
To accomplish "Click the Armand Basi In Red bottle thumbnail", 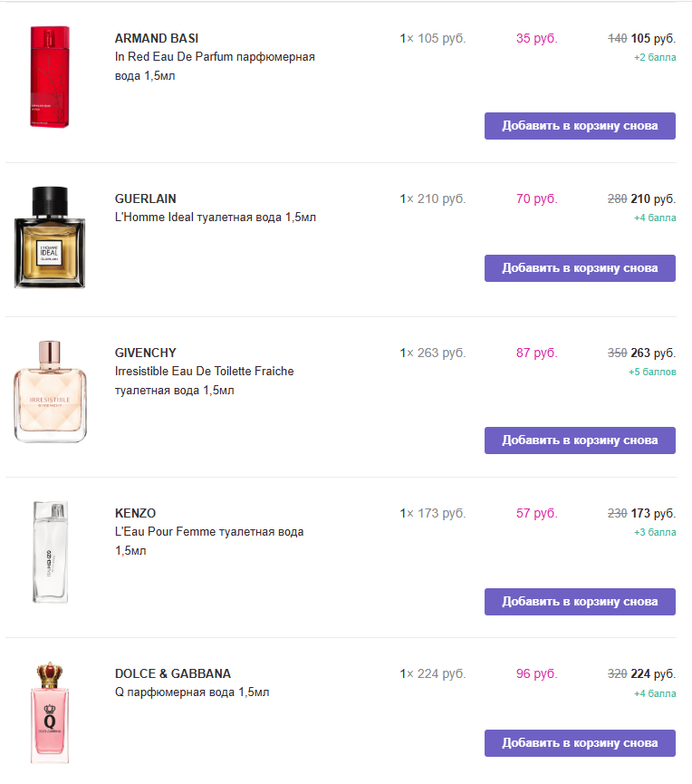I will pyautogui.click(x=50, y=78).
